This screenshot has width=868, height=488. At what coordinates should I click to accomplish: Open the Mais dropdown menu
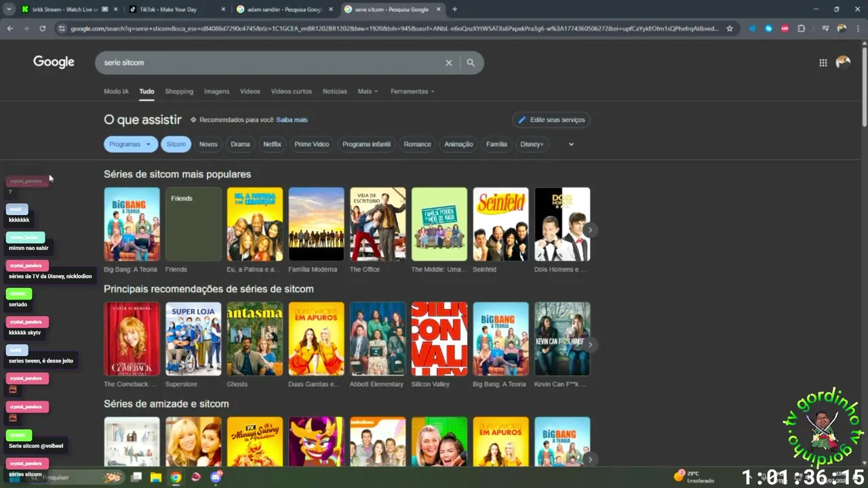[x=368, y=91]
